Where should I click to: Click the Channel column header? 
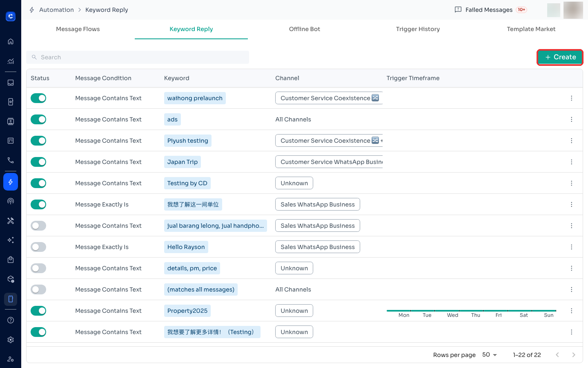287,78
